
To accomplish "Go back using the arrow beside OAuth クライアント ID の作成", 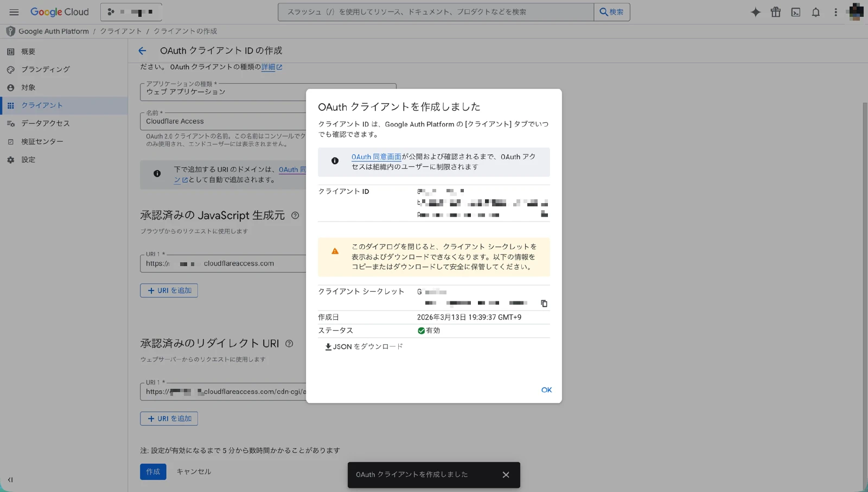I will pyautogui.click(x=142, y=51).
